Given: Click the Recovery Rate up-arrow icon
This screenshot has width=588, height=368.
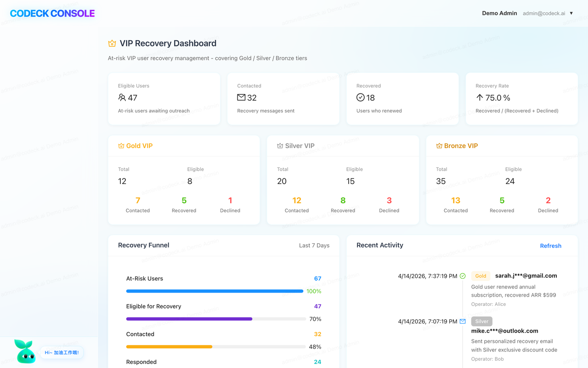Looking at the screenshot, I should click(480, 98).
